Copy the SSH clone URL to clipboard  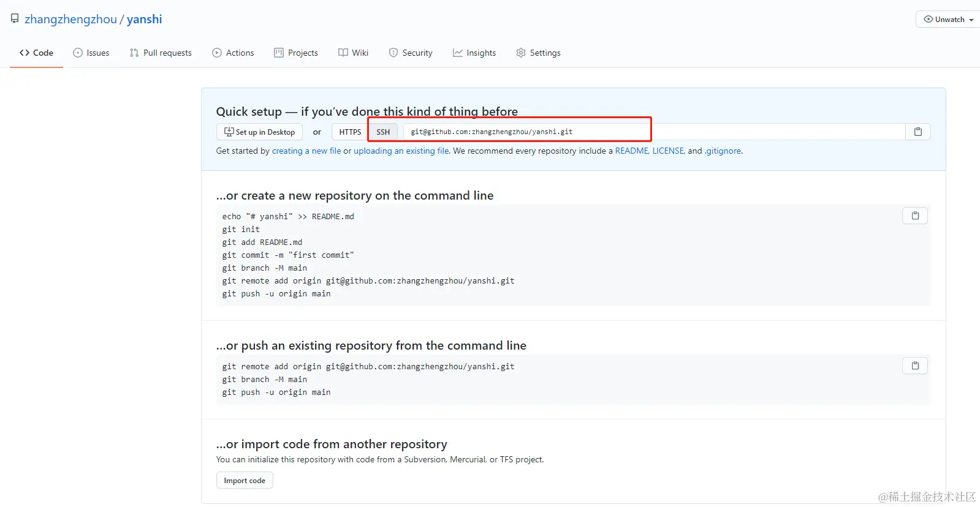(917, 132)
